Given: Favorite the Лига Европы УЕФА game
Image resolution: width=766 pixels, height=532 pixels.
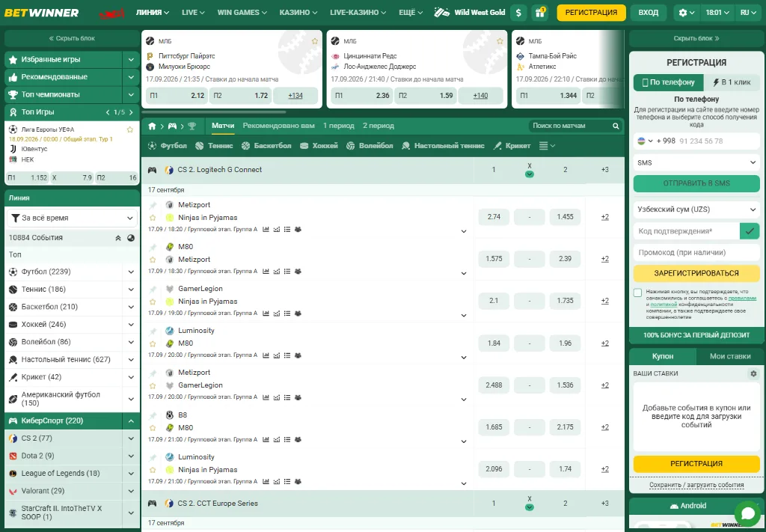Looking at the screenshot, I should pyautogui.click(x=130, y=129).
